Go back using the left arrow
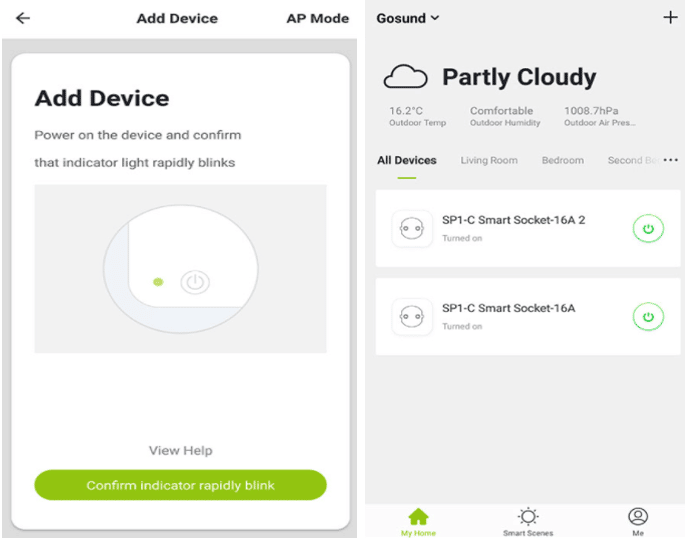This screenshot has width=685, height=541. (x=23, y=18)
